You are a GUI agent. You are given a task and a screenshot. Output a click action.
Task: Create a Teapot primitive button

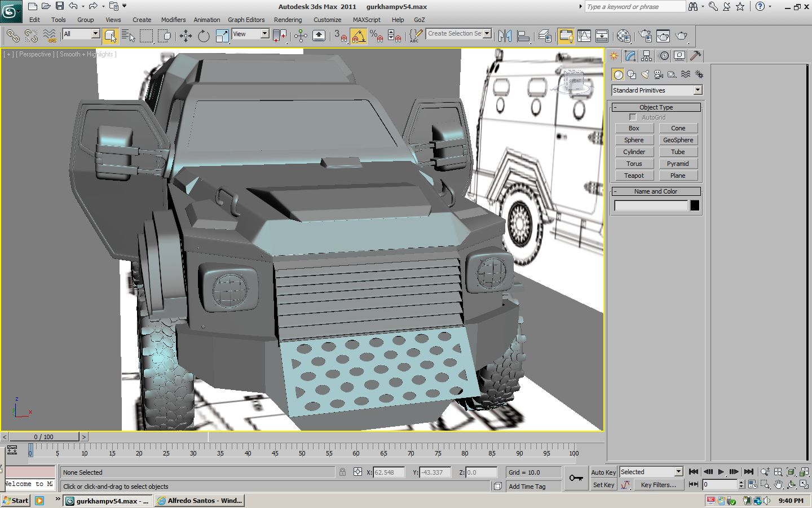click(634, 176)
